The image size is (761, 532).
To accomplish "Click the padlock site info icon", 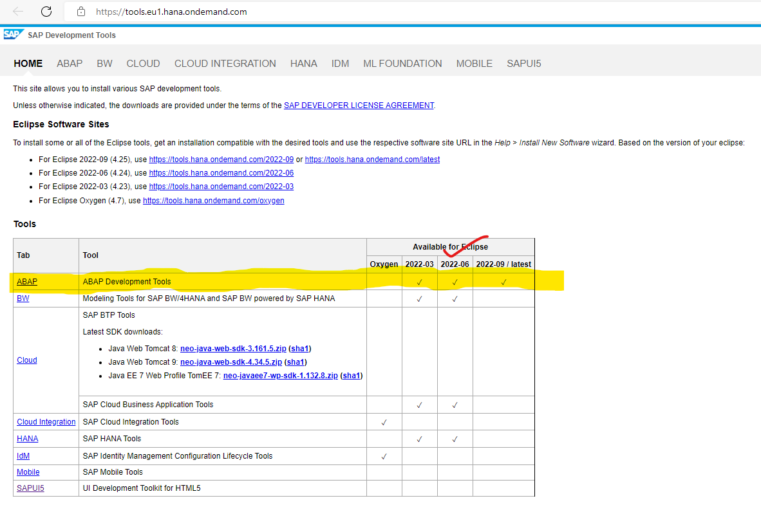I will 80,12.
